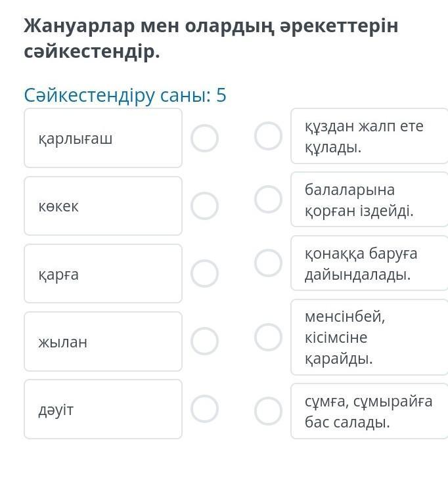The width and height of the screenshot is (448, 482).
Task: Select radio button beside 'құздан жалп ете құлады'
Action: click(268, 136)
